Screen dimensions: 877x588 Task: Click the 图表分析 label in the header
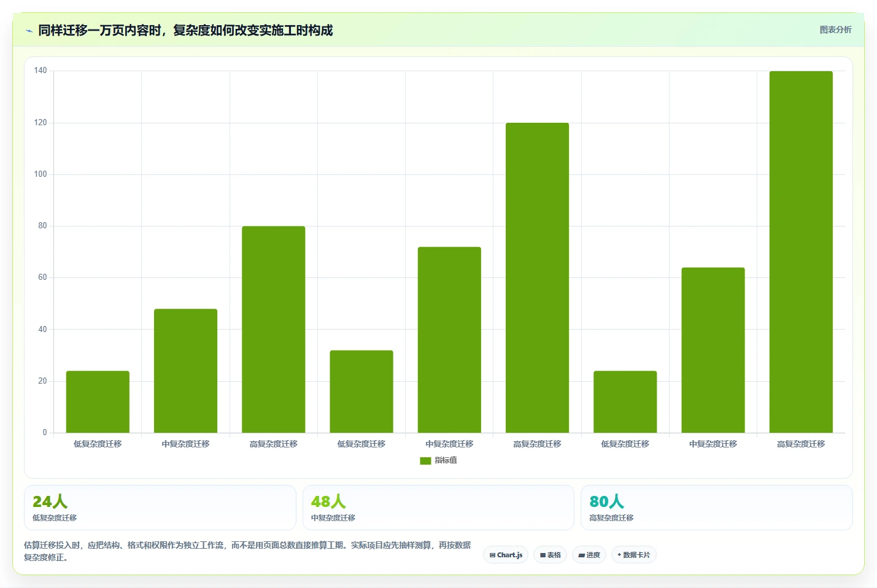(x=835, y=29)
